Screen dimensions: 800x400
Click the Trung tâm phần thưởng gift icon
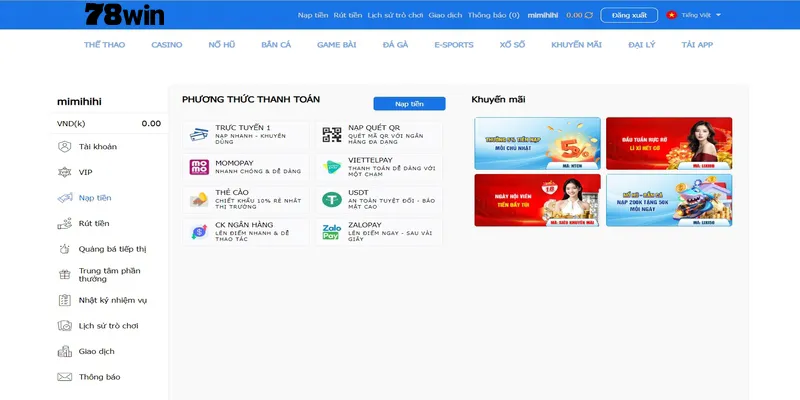(64, 275)
